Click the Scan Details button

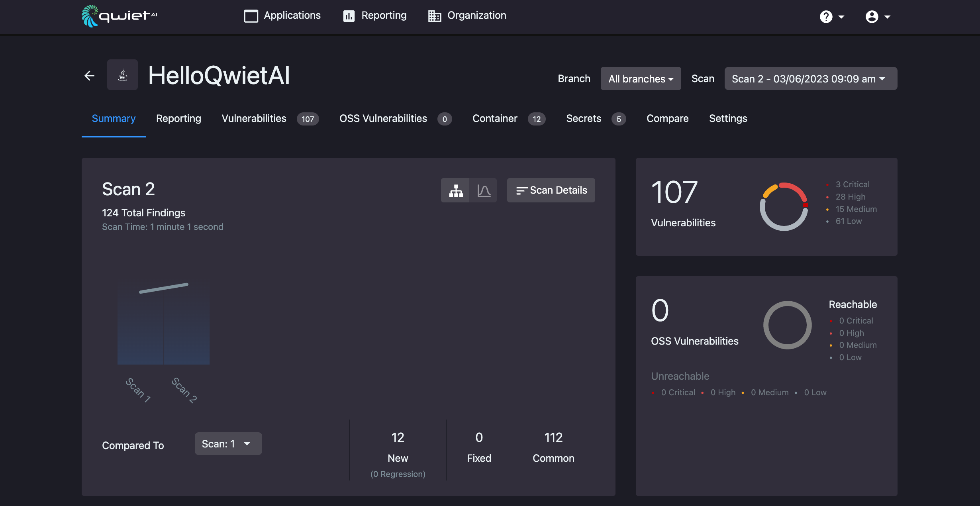click(551, 190)
